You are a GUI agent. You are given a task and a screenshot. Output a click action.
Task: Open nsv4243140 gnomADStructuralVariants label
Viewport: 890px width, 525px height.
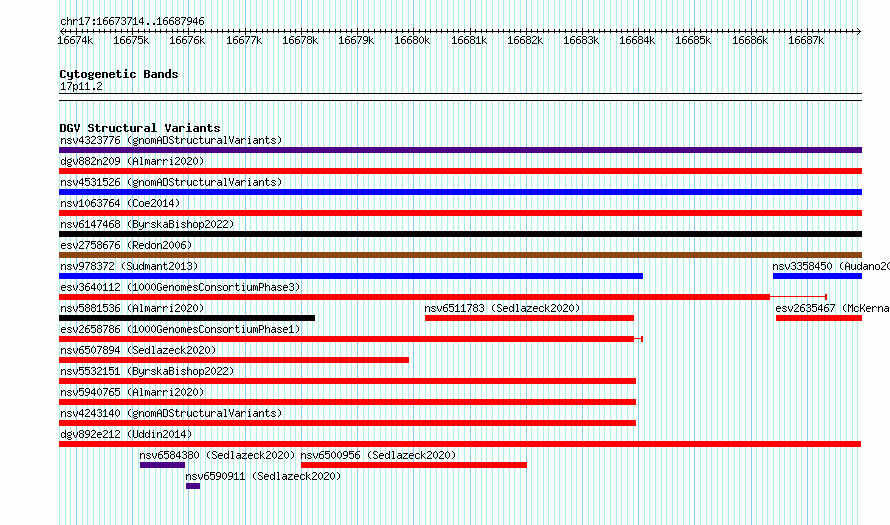[x=171, y=413]
